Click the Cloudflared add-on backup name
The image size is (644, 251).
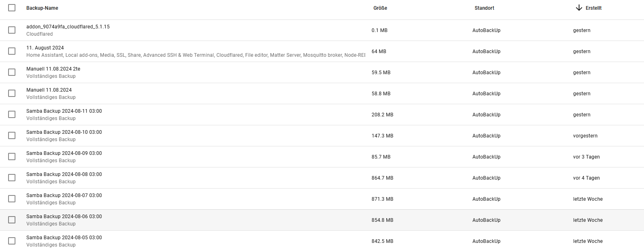tap(68, 27)
